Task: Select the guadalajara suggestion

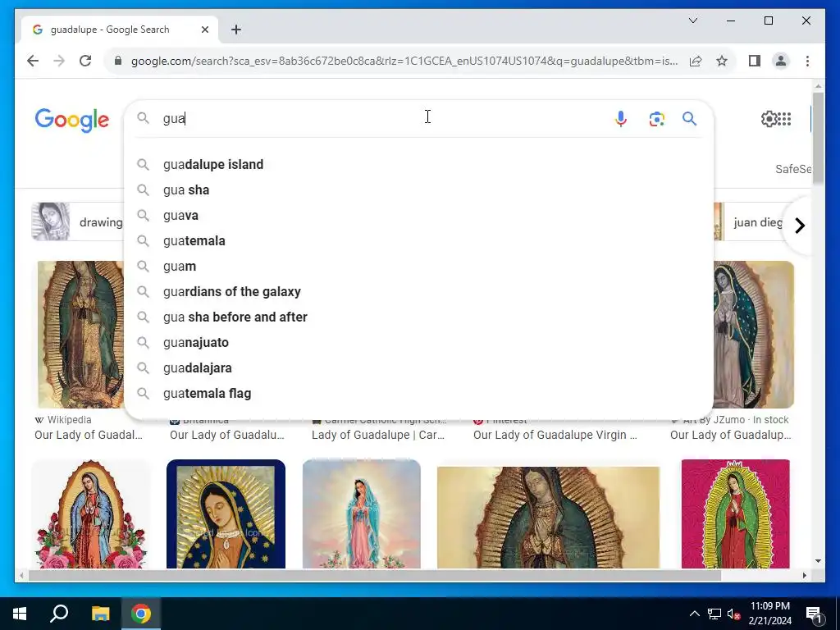Action: coord(419,368)
